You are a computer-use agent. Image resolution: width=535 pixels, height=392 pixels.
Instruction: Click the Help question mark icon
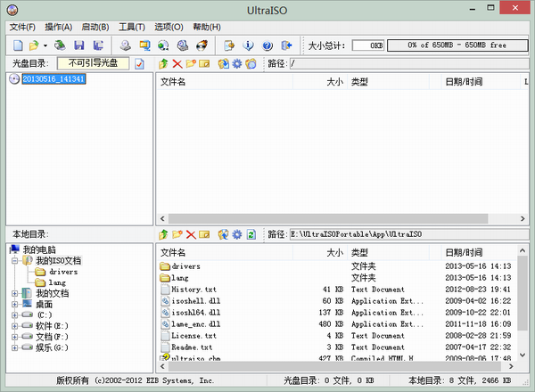tap(267, 45)
